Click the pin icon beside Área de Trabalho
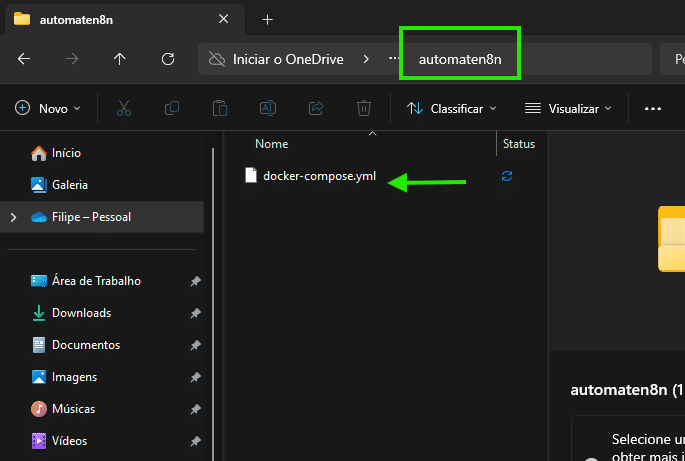Image resolution: width=685 pixels, height=461 pixels. 195,281
